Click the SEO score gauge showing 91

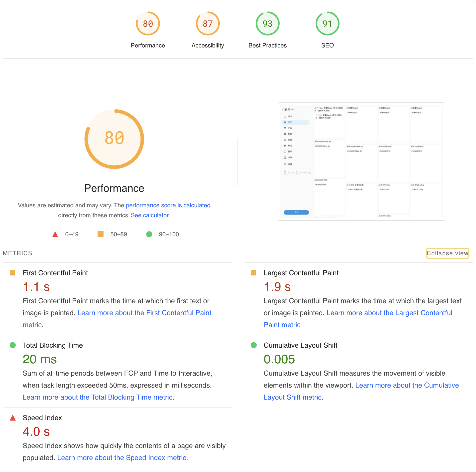(x=327, y=24)
